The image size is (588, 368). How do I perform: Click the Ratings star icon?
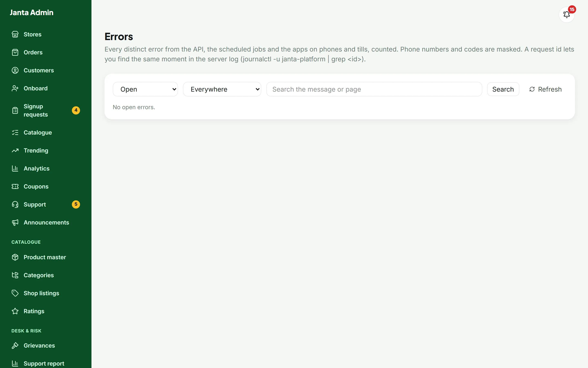point(15,311)
